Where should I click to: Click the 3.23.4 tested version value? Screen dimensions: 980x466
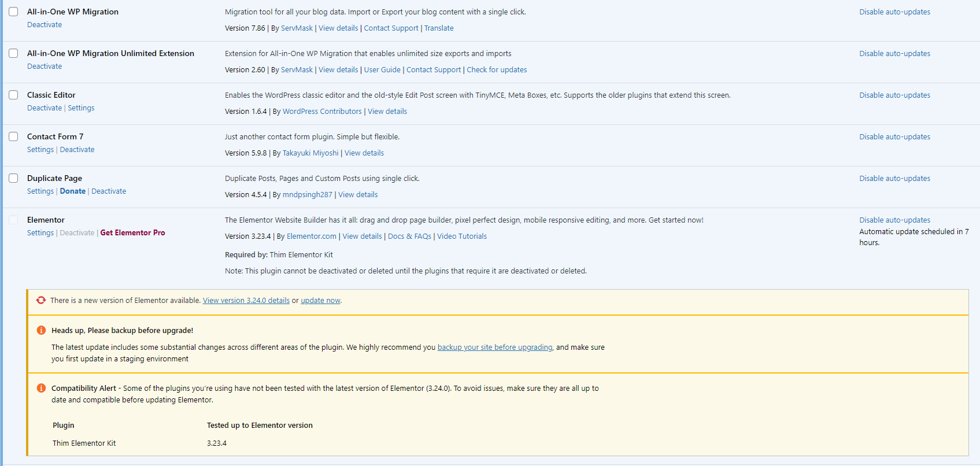click(x=217, y=443)
